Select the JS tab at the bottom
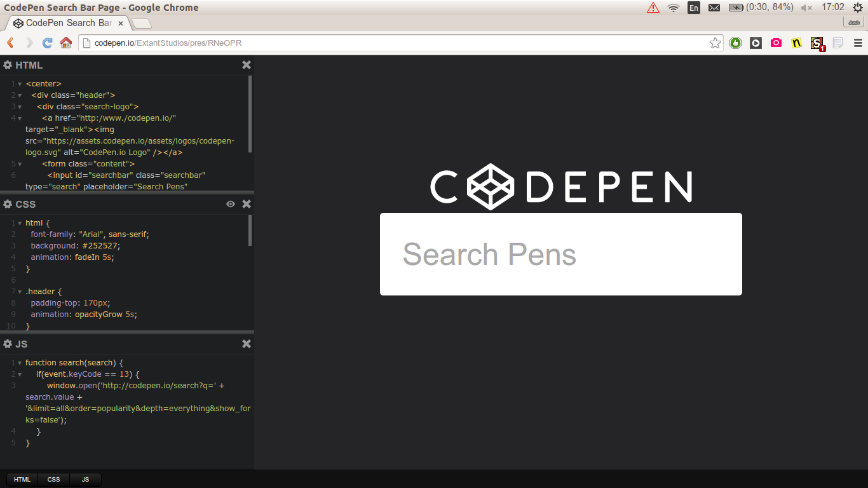 pyautogui.click(x=85, y=479)
